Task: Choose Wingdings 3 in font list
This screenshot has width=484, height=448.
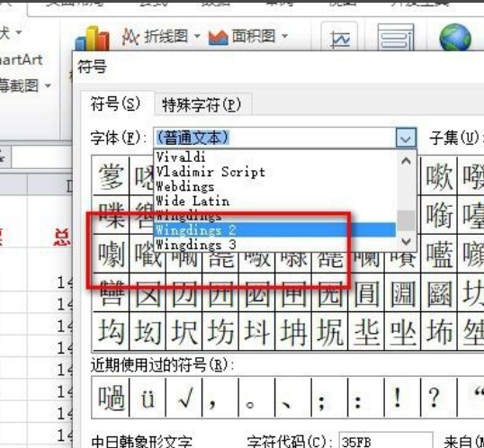Action: [274, 245]
